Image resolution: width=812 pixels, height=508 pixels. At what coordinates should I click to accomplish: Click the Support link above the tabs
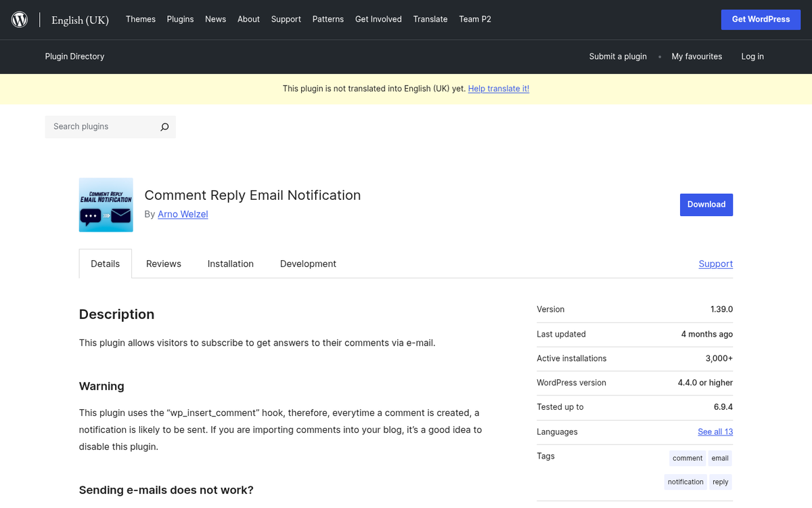[x=715, y=263]
